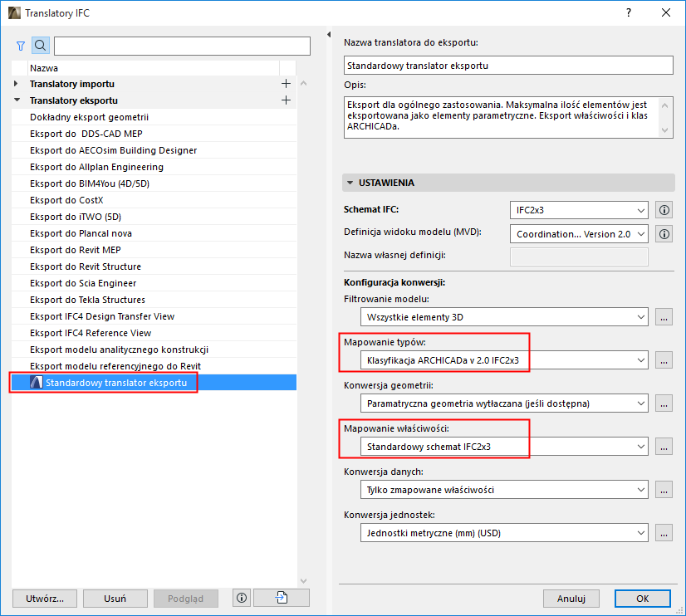Open the Schemat IFC dropdown
The height and width of the screenshot is (616, 686).
pos(579,210)
